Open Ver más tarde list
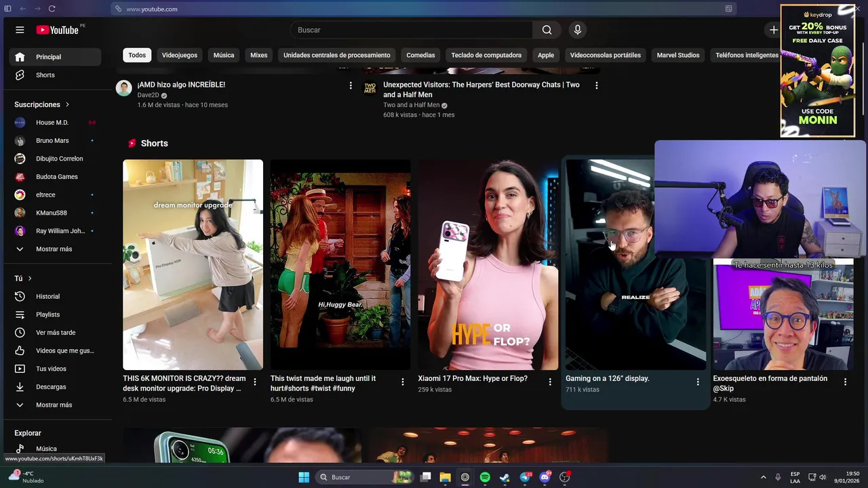The height and width of the screenshot is (488, 868). click(x=55, y=333)
